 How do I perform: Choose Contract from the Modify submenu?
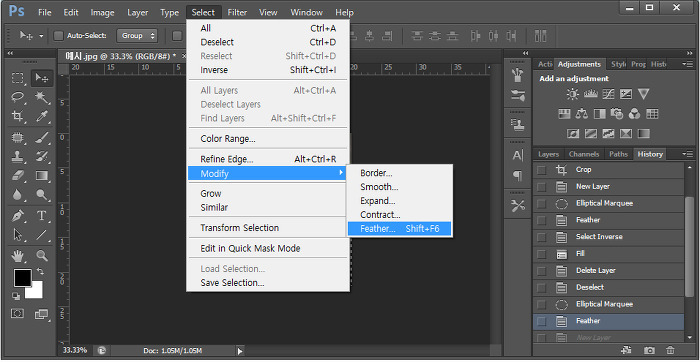(x=400, y=215)
